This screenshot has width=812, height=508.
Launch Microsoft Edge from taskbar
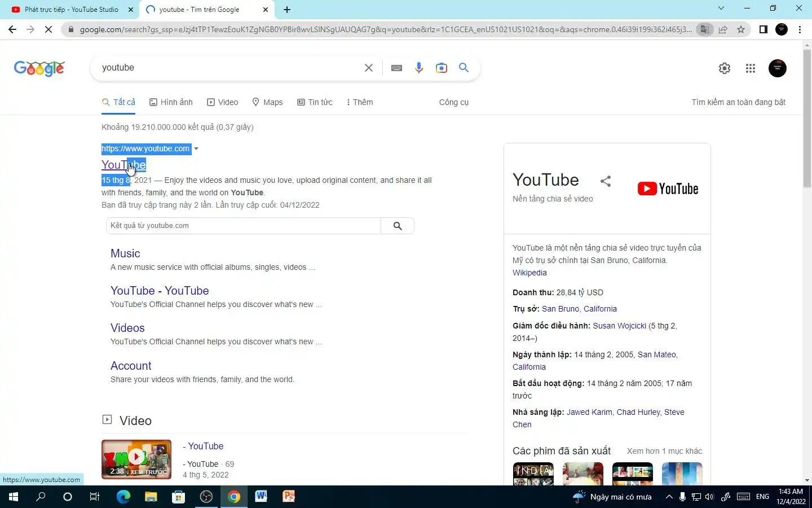123,497
